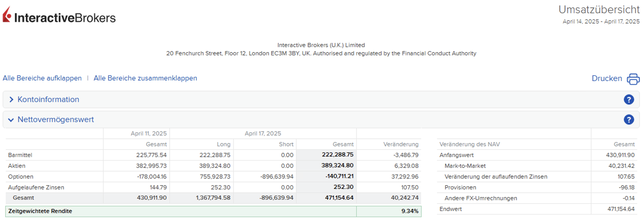The height and width of the screenshot is (220, 644).
Task: Open help for the Kontoinformation section
Action: coord(629,99)
